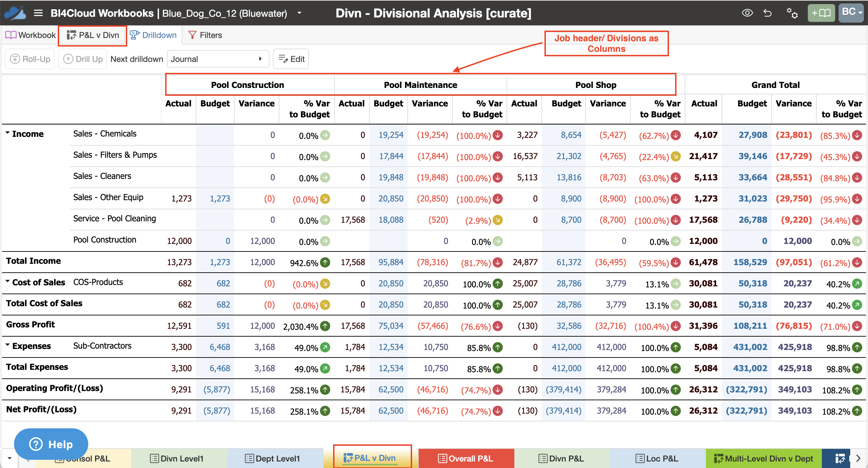Expand the company name dropdown arrow
Screen dimensions: 868x468
(300, 13)
